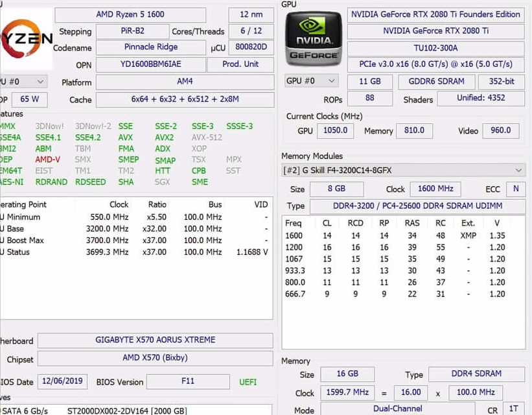
Task: Click the AVX-512 feature label
Action: pyautogui.click(x=207, y=137)
